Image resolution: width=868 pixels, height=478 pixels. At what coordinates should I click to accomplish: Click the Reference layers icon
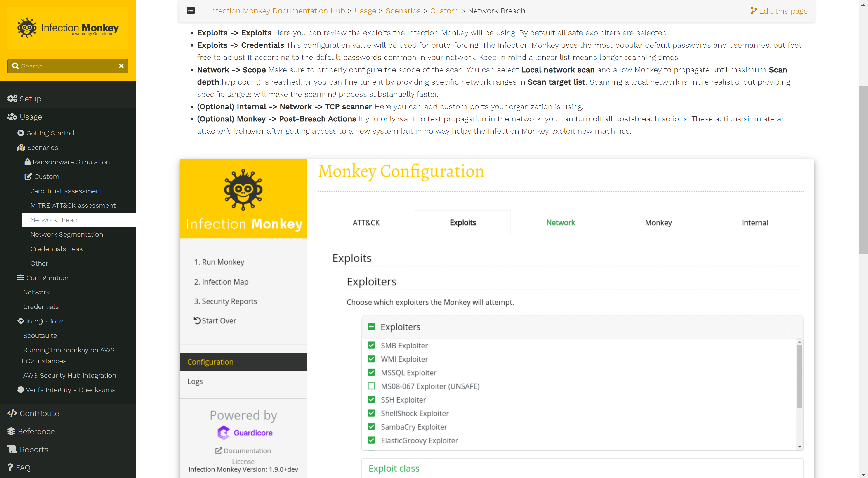[11, 431]
